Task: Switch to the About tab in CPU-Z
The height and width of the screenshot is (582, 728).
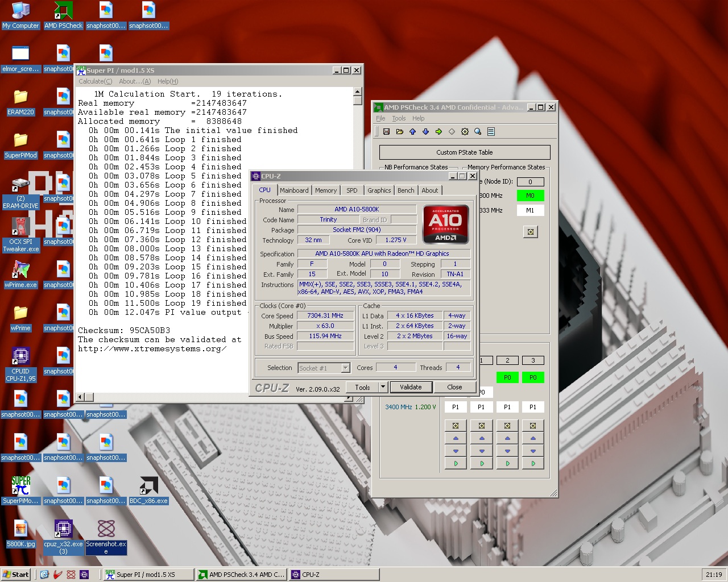Action: [x=430, y=190]
